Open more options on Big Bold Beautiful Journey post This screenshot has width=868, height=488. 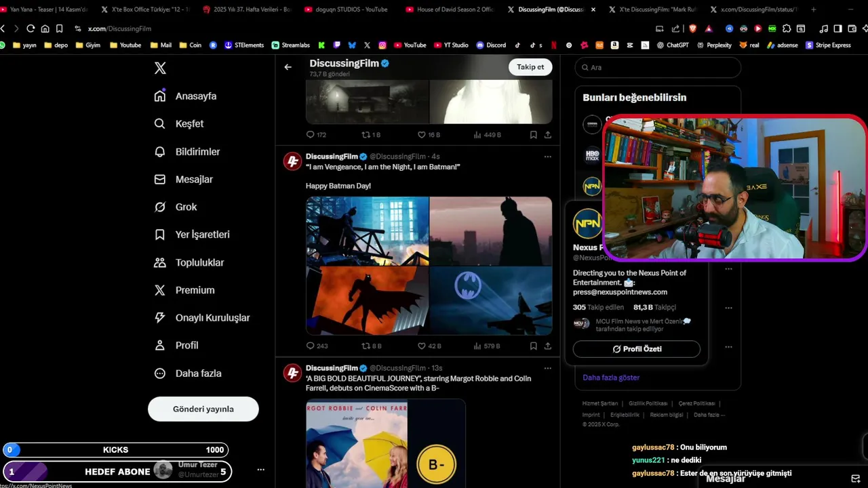[547, 368]
